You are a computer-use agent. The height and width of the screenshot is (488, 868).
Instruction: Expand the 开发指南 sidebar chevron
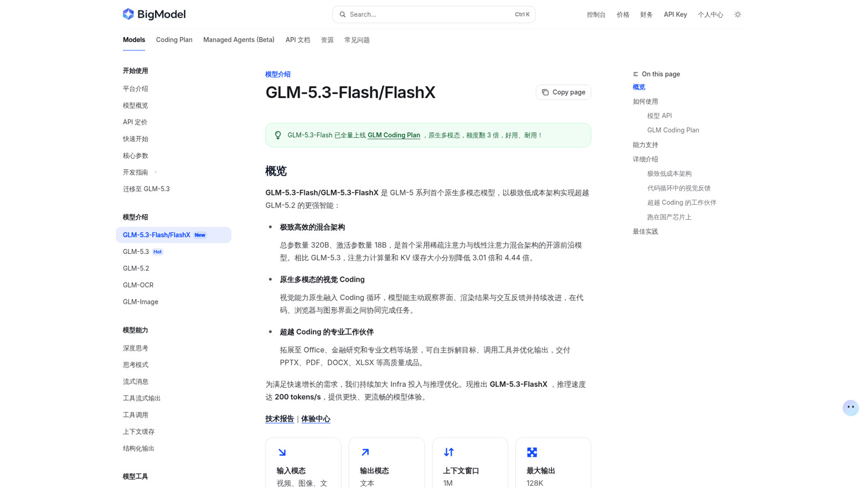tap(156, 173)
